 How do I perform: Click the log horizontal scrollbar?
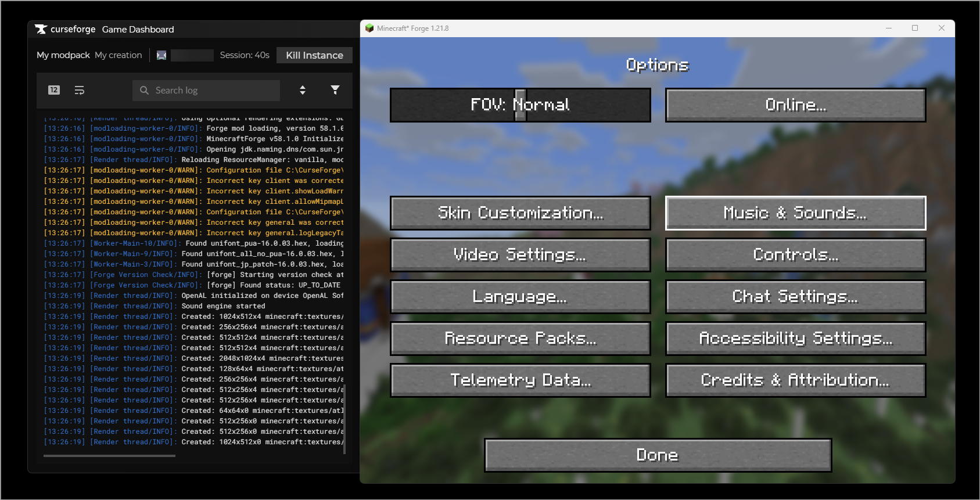(x=109, y=456)
